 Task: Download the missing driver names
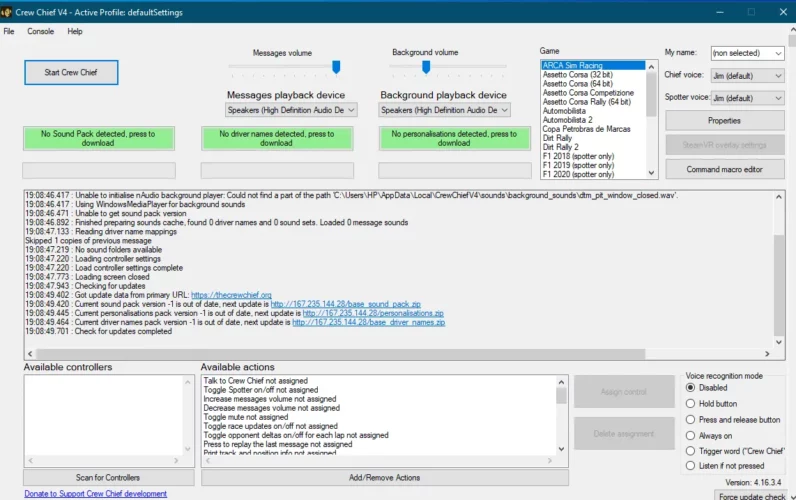click(x=276, y=138)
